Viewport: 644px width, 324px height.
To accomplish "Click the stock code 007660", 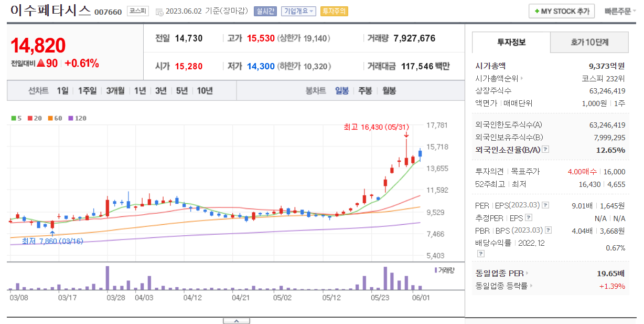I will [108, 12].
